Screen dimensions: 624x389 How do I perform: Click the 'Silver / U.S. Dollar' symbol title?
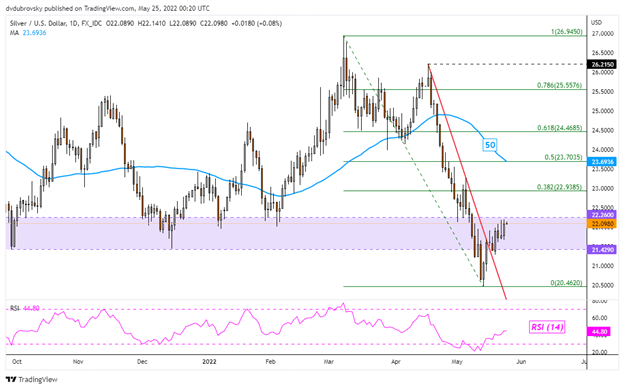click(38, 23)
